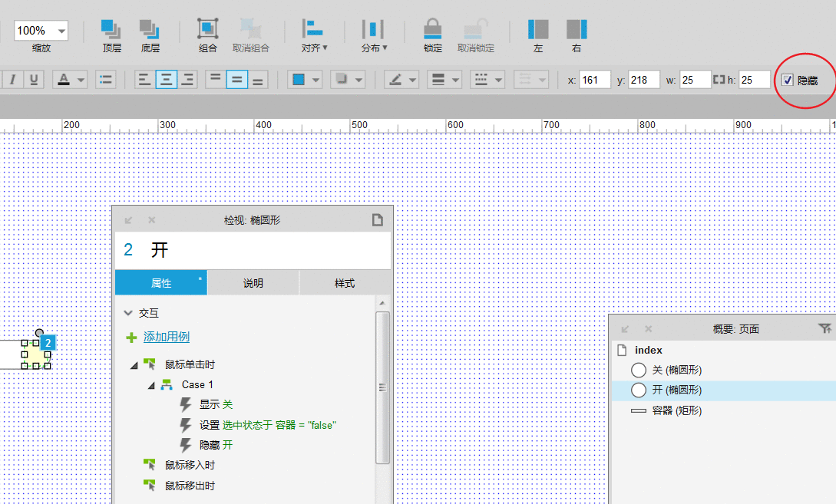Click the font color button
836x504 pixels.
pyautogui.click(x=64, y=80)
